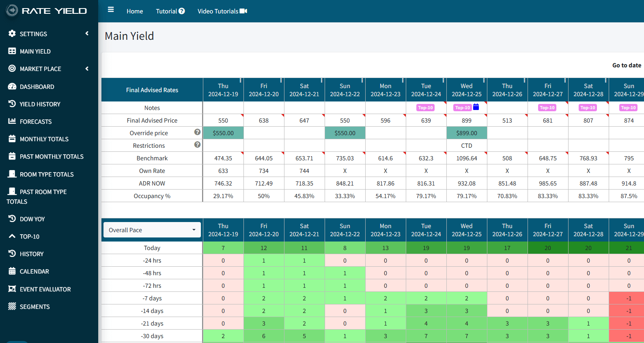Viewport: 644px width, 343px height.
Task: Click Override price help question icon
Action: [197, 132]
